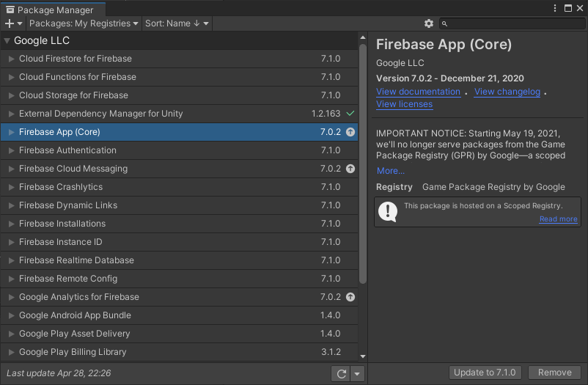This screenshot has width=588, height=385.
Task: Select Firebase Dynamic Links package
Action: (179, 205)
